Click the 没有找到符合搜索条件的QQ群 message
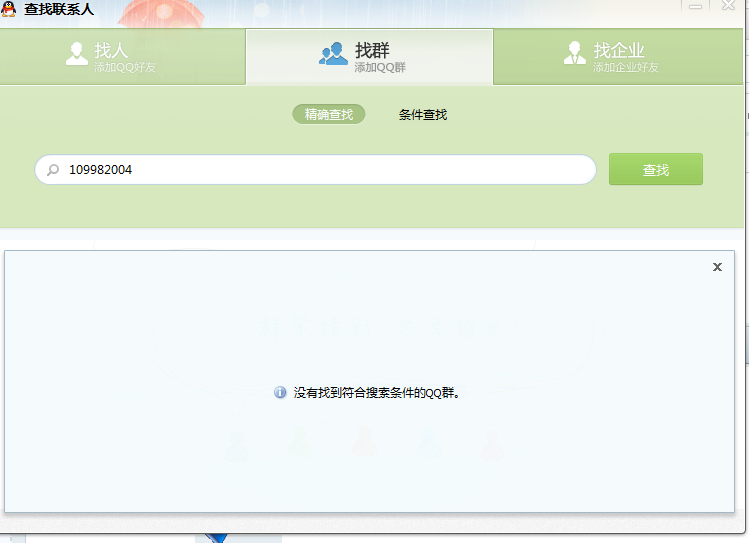 coord(376,393)
